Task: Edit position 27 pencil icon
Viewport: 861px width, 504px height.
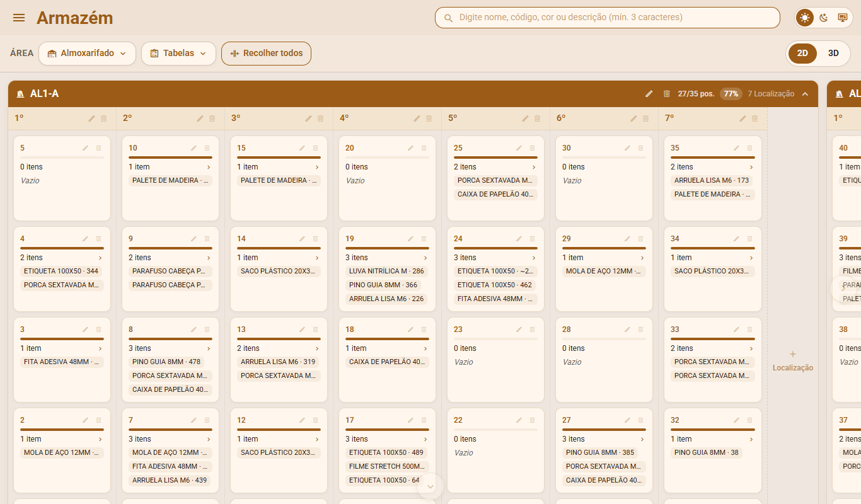Action: pyautogui.click(x=628, y=420)
